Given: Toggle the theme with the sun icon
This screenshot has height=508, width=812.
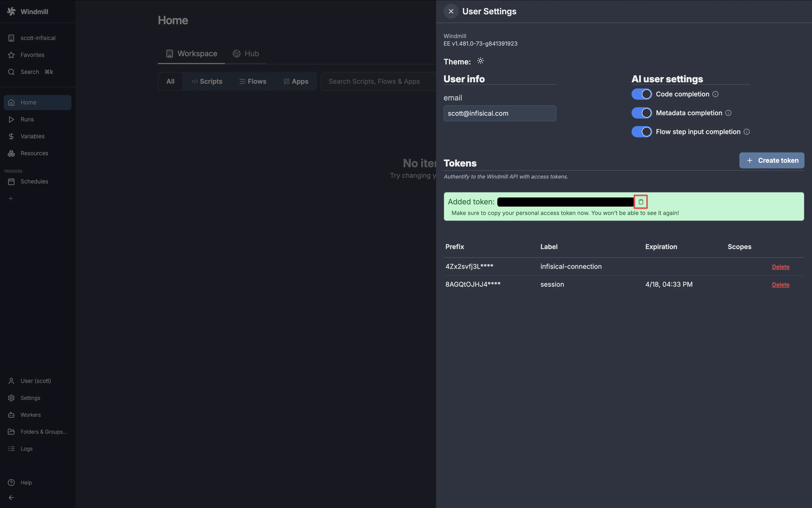Looking at the screenshot, I should [x=480, y=61].
